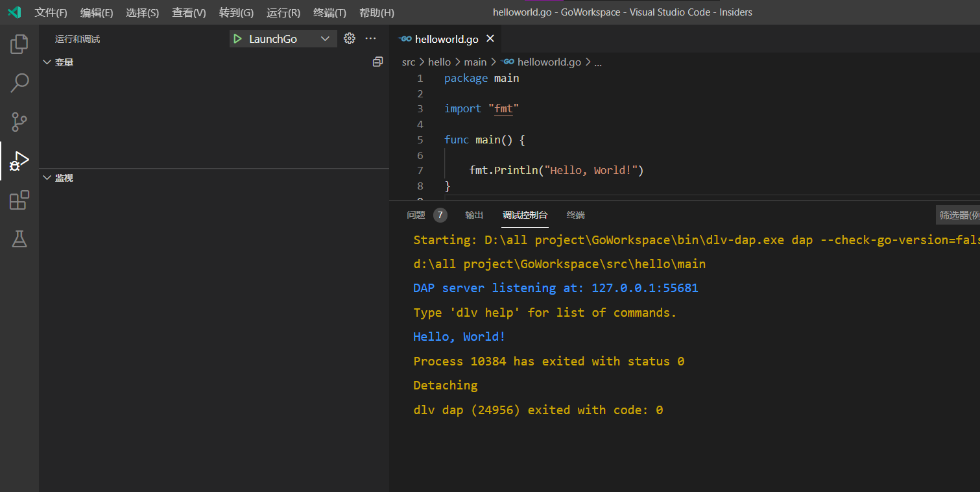980x492 pixels.
Task: Click the 'Detaching' console line
Action: pyautogui.click(x=446, y=386)
